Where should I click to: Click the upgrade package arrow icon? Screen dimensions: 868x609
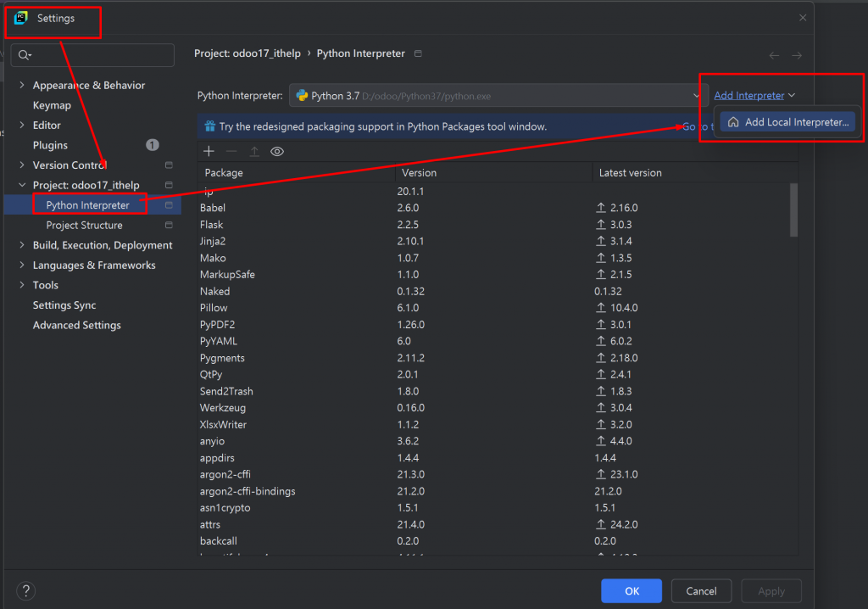(254, 151)
